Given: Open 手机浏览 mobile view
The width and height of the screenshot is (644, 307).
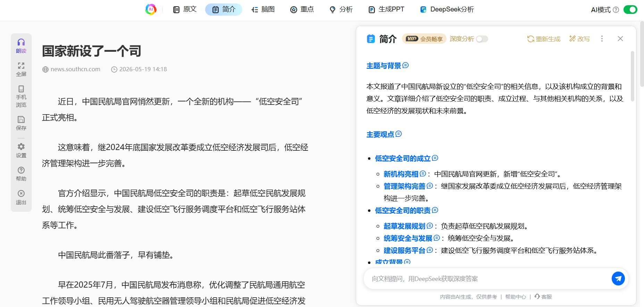Looking at the screenshot, I should tap(21, 96).
